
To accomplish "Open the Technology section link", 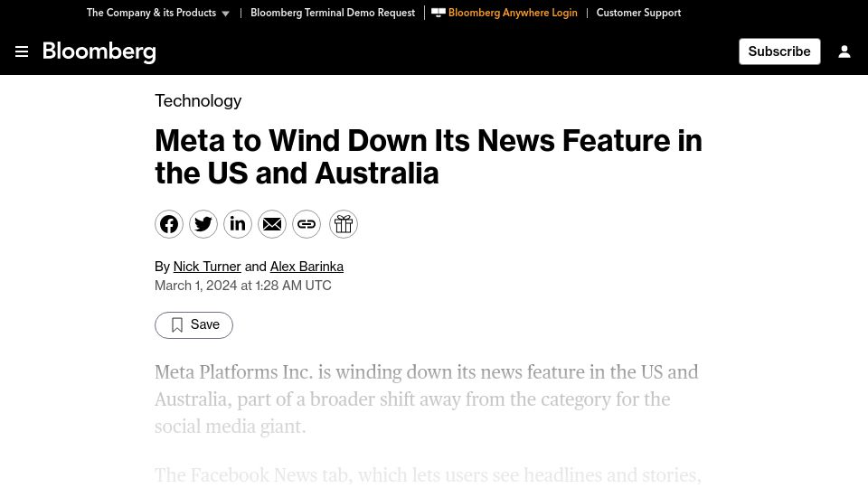I will click(198, 100).
